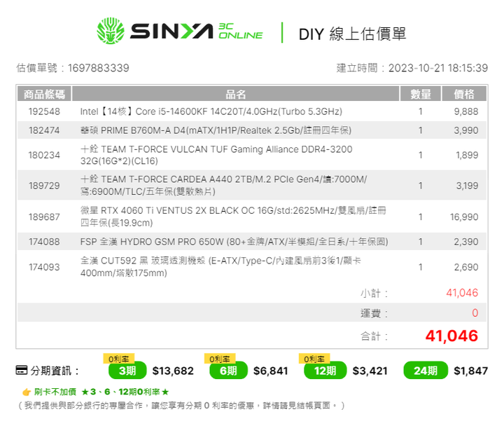Click creation time 2023-10-21 18:15:39
The width and height of the screenshot is (504, 426).
coord(438,68)
